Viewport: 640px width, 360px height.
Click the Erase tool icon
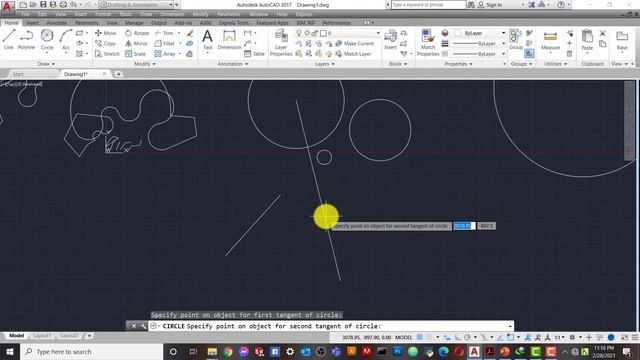click(190, 33)
